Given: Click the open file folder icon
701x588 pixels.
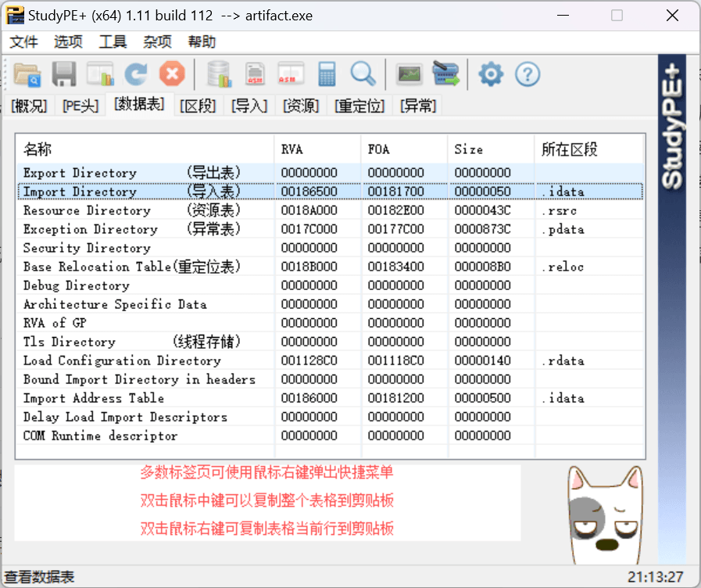Looking at the screenshot, I should 27,74.
